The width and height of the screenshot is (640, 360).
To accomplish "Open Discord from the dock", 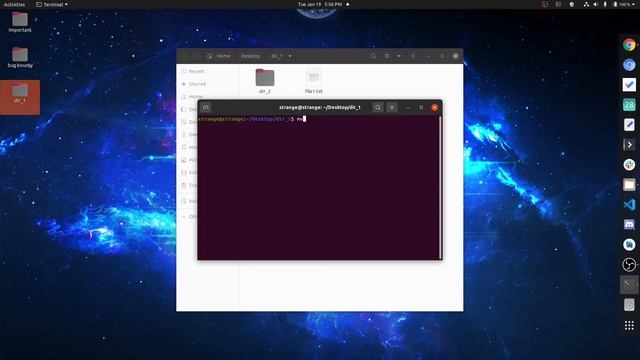I will (x=629, y=224).
